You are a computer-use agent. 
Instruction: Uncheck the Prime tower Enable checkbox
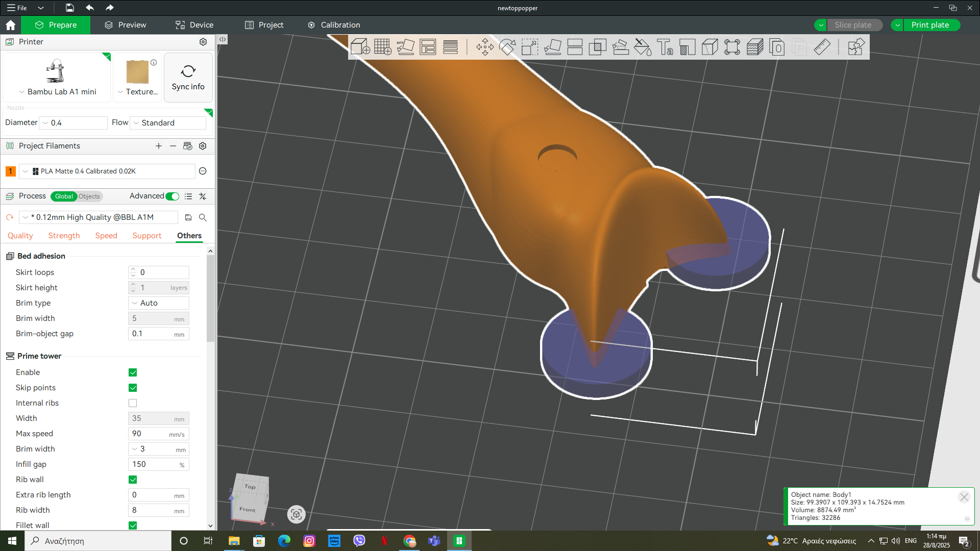[133, 372]
